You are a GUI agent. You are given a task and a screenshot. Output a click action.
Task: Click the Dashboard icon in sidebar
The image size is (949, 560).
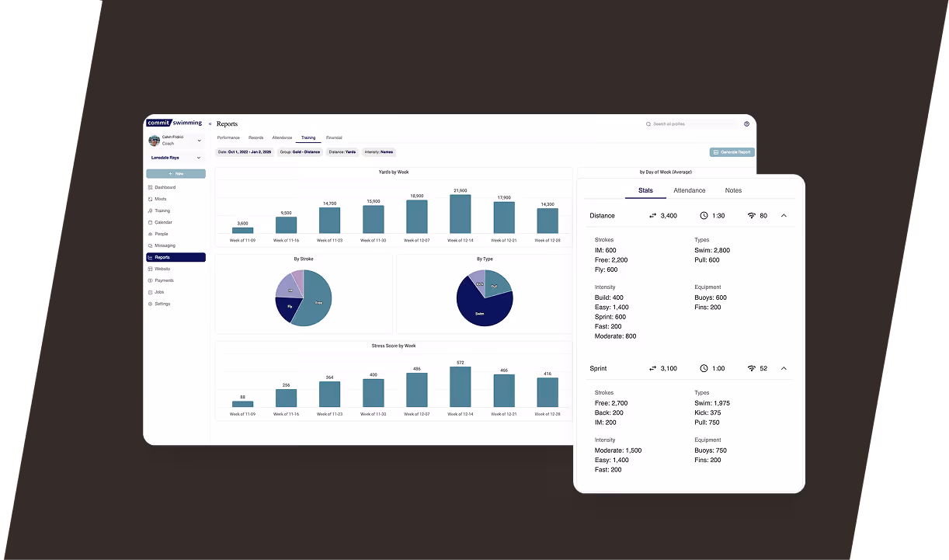click(x=150, y=187)
